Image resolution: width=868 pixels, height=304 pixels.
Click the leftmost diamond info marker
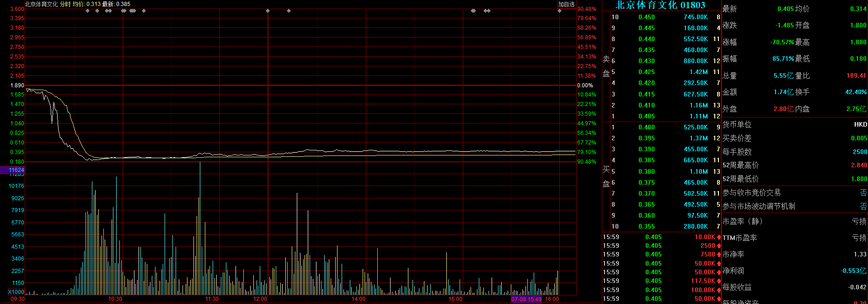87,11
